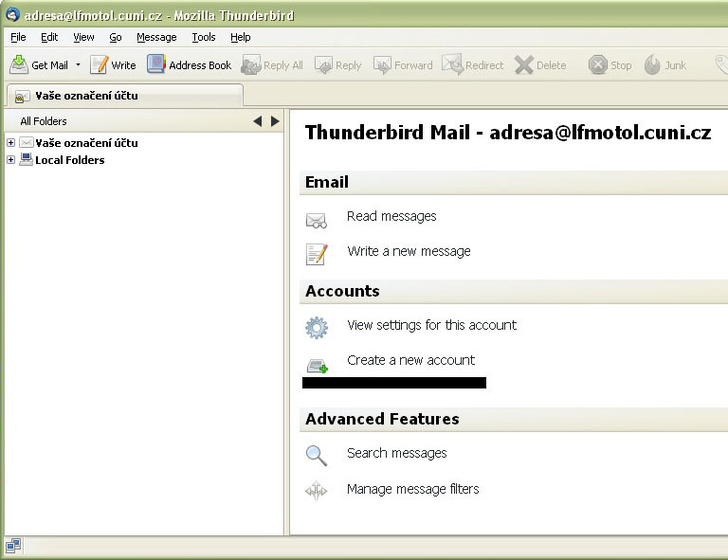Open the View menu
The width and height of the screenshot is (728, 560).
pos(83,37)
